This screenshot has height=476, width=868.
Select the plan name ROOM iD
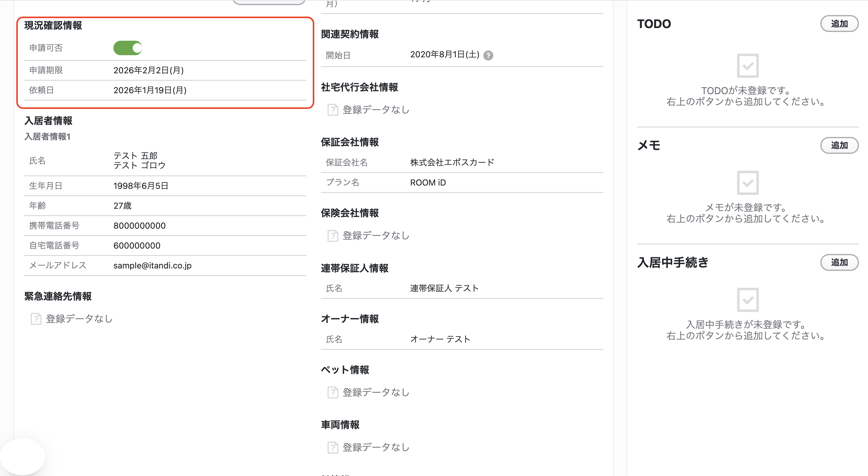click(x=428, y=182)
